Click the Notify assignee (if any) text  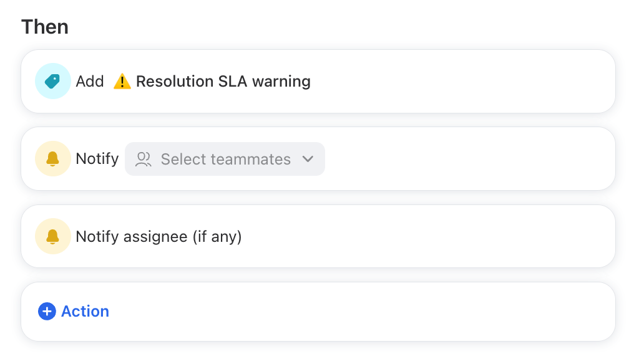(158, 237)
